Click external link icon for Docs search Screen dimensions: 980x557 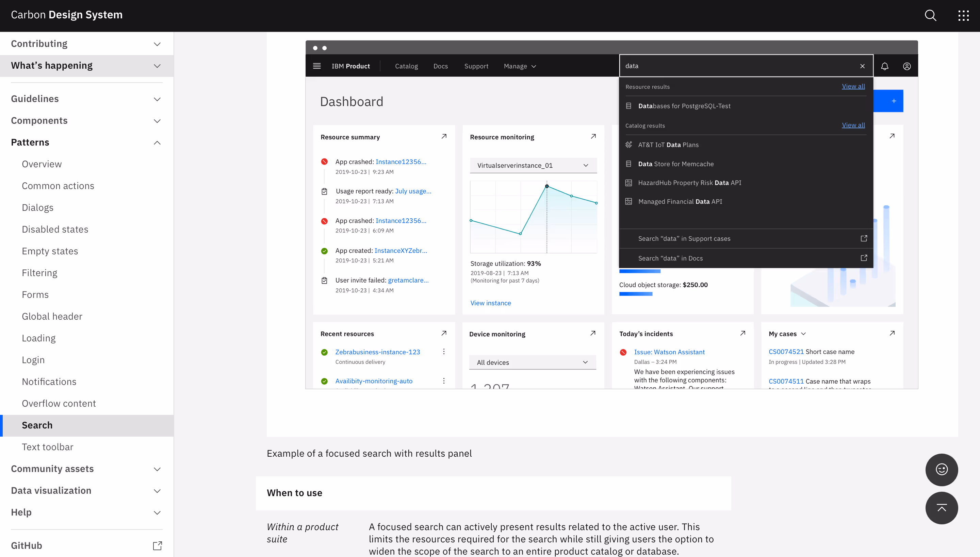coord(864,258)
